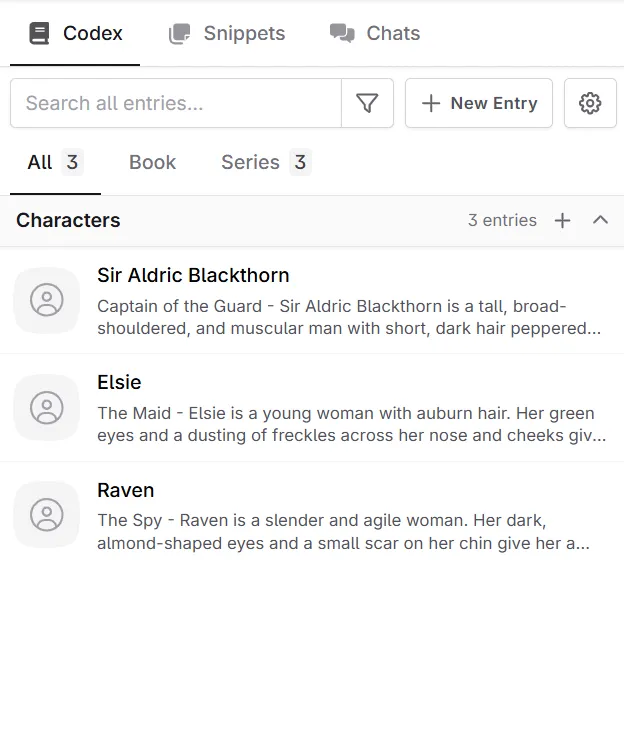The height and width of the screenshot is (755, 624).
Task: Open the Raven character entry
Action: (125, 491)
